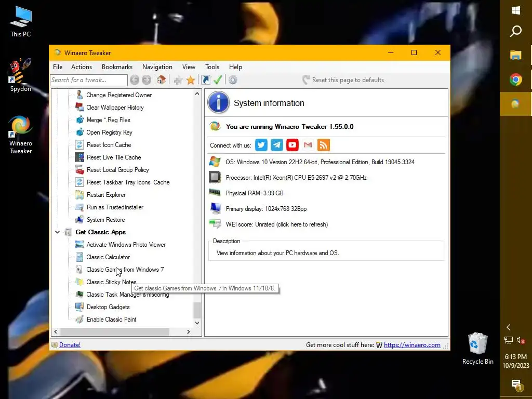This screenshot has width=532, height=399.
Task: Click the horizontal scroll left arrow
Action: coord(56,331)
